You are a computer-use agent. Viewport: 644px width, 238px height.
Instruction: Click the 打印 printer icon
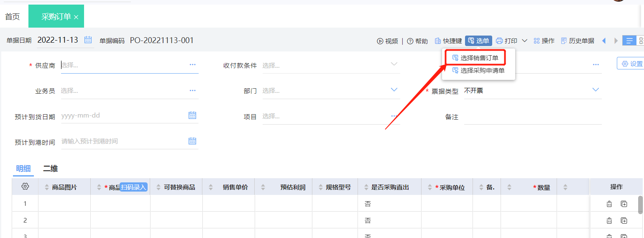click(x=499, y=41)
